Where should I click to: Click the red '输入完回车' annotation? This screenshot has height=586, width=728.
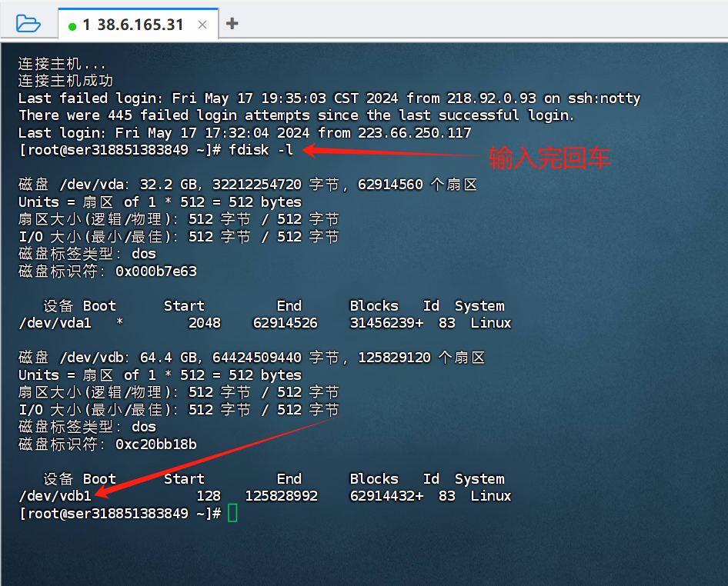549,158
